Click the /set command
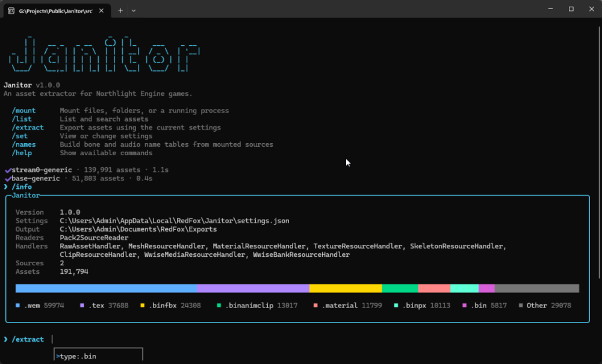The height and width of the screenshot is (364, 602). click(20, 136)
